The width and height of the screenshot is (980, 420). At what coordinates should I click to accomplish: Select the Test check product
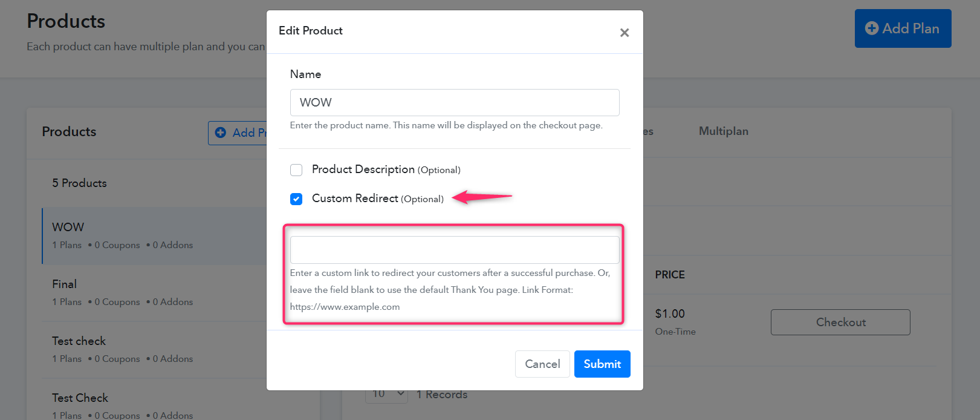(x=154, y=350)
